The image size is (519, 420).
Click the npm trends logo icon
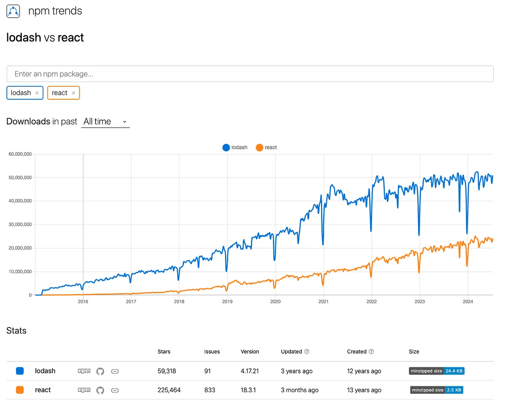[13, 11]
